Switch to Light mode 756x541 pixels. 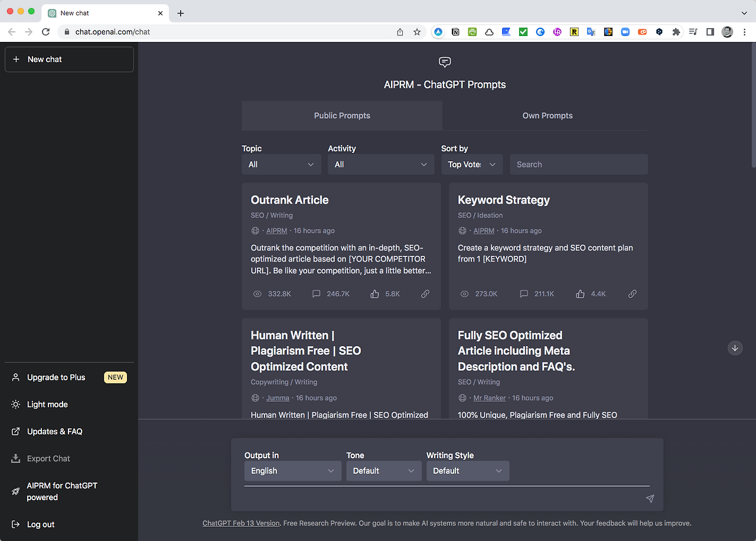(47, 405)
